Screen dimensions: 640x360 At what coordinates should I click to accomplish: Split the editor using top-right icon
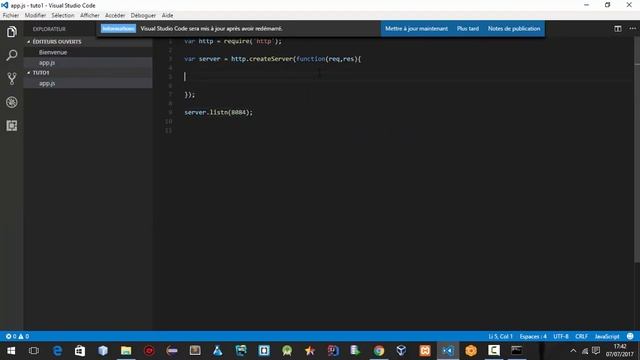coord(618,29)
